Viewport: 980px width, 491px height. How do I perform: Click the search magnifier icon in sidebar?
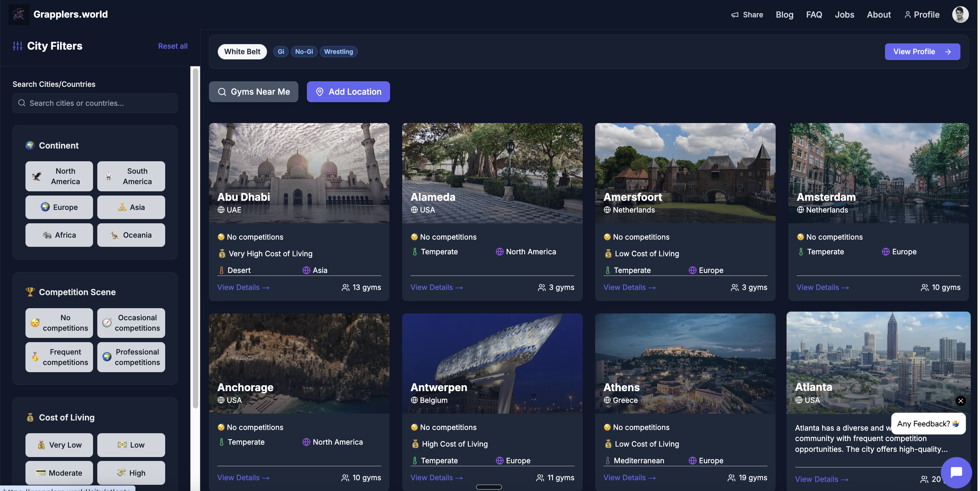click(x=22, y=103)
